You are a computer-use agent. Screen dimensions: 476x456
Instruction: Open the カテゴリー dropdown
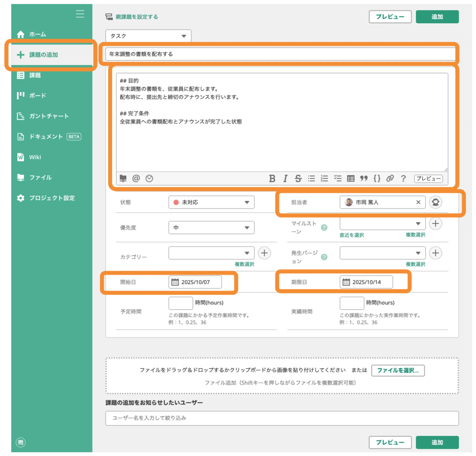point(211,253)
